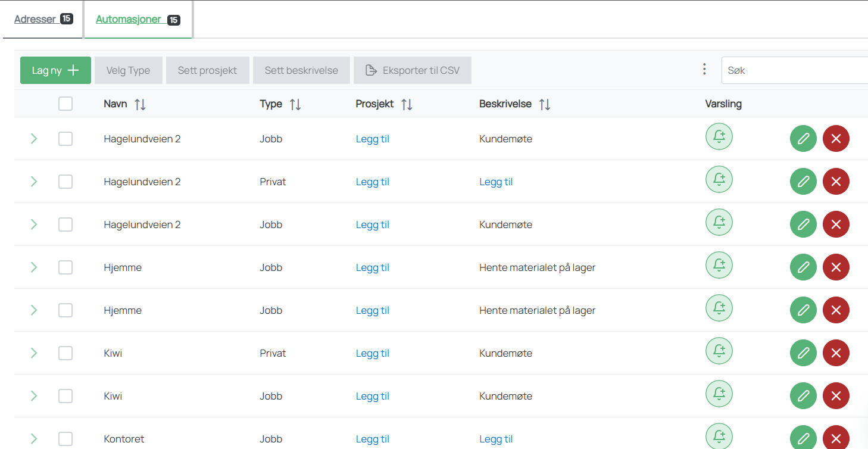868x449 pixels.
Task: Check the Kontoret row checkbox
Action: pos(65,439)
